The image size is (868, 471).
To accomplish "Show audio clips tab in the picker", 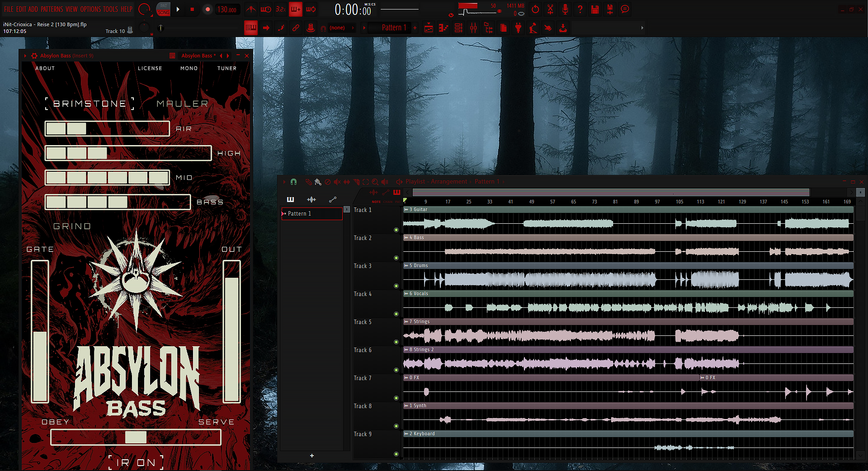I will [x=311, y=199].
